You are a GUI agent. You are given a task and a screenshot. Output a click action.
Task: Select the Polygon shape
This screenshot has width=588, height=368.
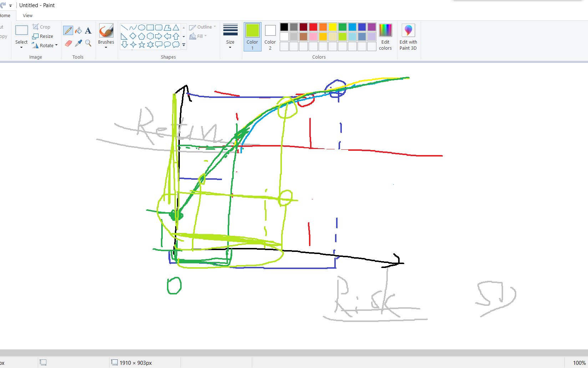click(x=167, y=28)
